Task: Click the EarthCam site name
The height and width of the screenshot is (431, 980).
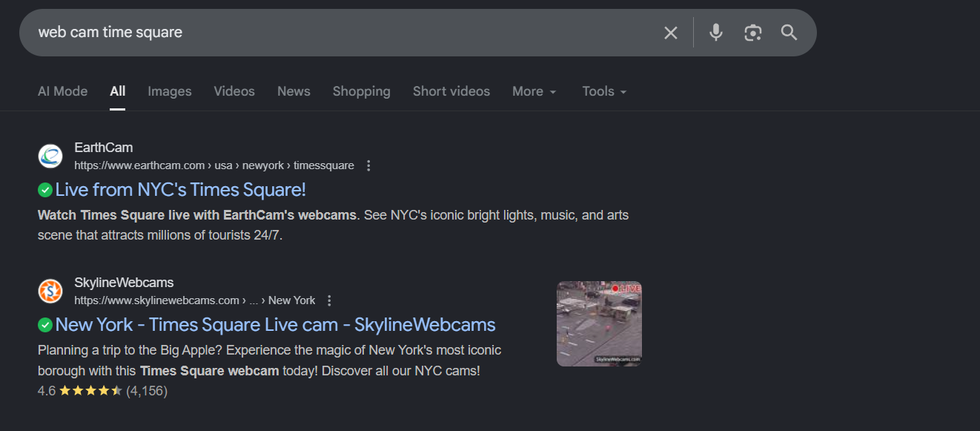Action: coord(104,148)
